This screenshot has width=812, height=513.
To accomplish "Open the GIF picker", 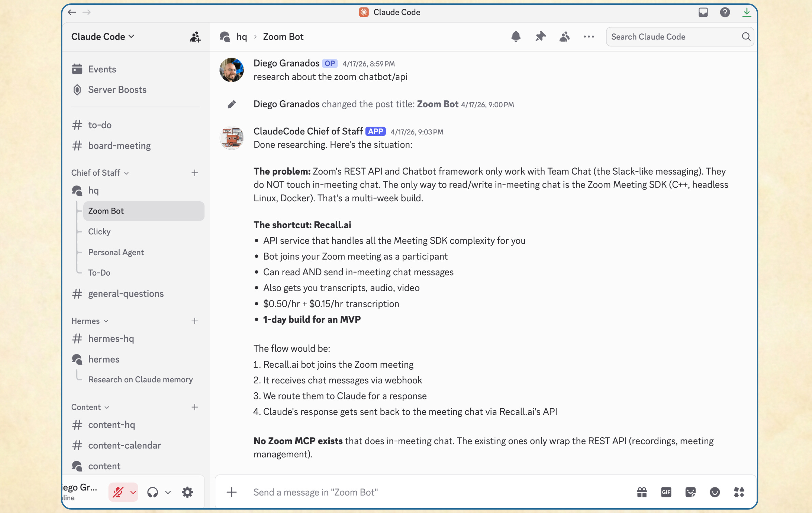I will coord(666,492).
